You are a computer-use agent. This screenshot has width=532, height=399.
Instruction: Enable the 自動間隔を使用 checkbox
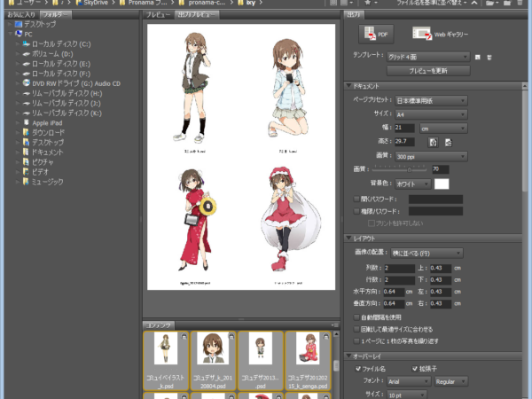pos(356,317)
